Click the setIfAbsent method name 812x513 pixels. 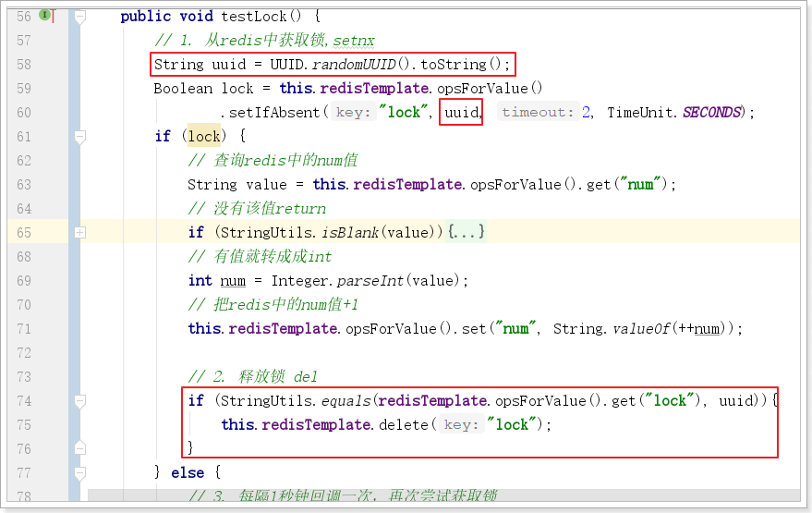(x=274, y=113)
